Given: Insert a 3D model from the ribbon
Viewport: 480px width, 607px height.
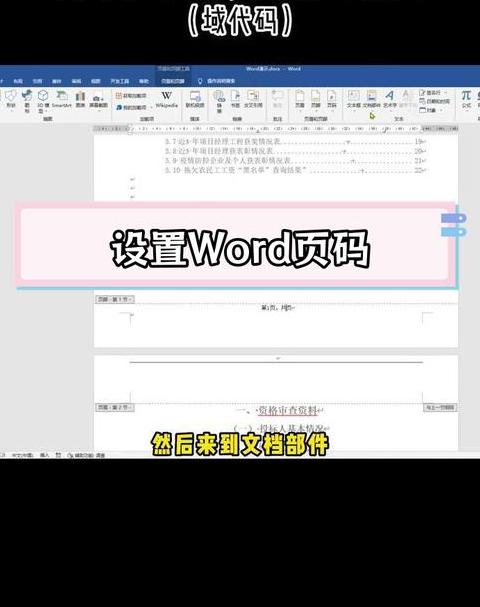Looking at the screenshot, I should [43, 100].
